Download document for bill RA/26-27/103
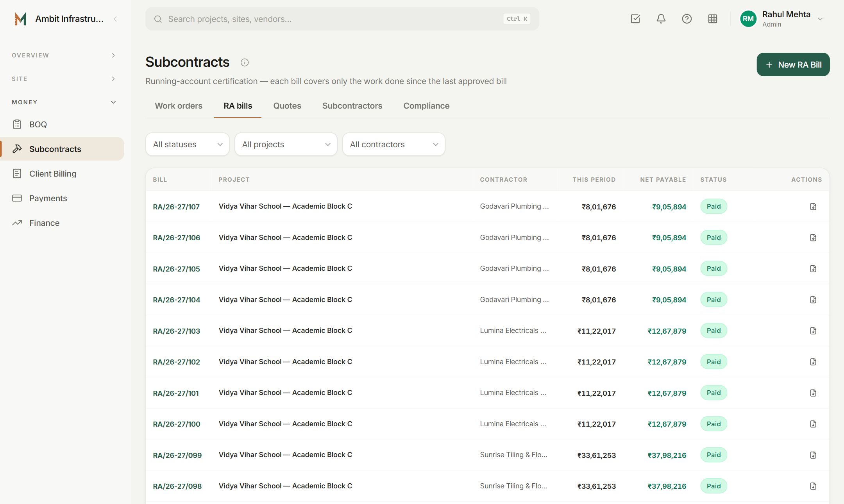844x504 pixels. click(813, 331)
